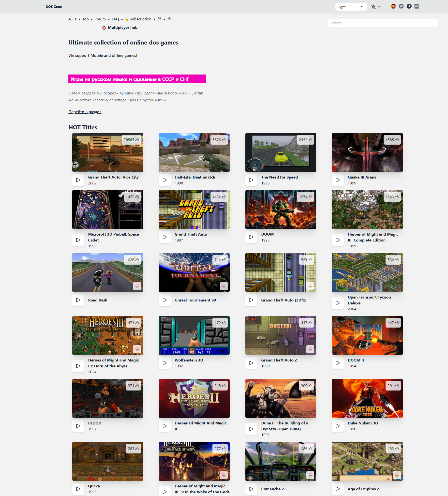Open the light theme dropdown
Screen dimensions: 448x496
coord(351,7)
